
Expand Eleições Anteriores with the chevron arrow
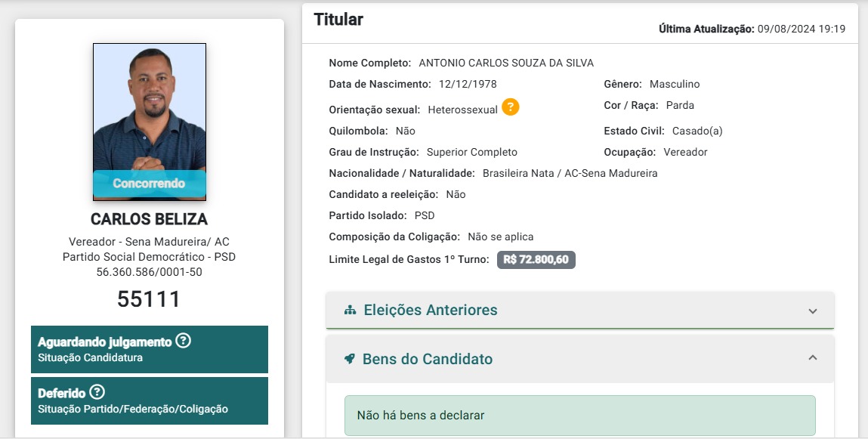tap(813, 311)
